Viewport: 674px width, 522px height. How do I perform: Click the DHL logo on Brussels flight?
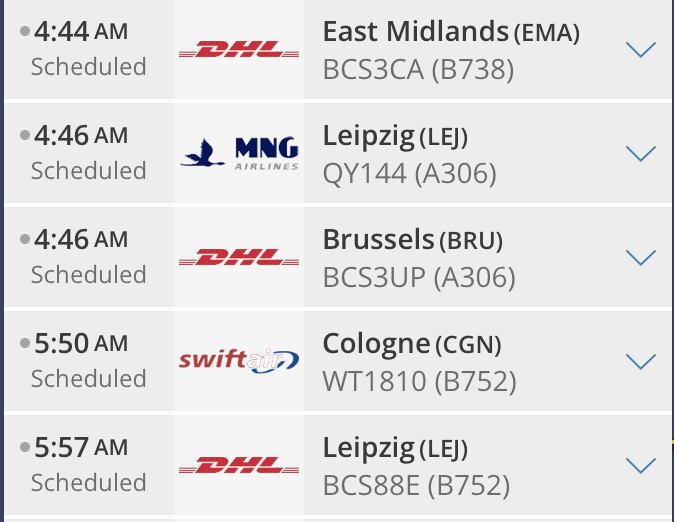coord(239,257)
